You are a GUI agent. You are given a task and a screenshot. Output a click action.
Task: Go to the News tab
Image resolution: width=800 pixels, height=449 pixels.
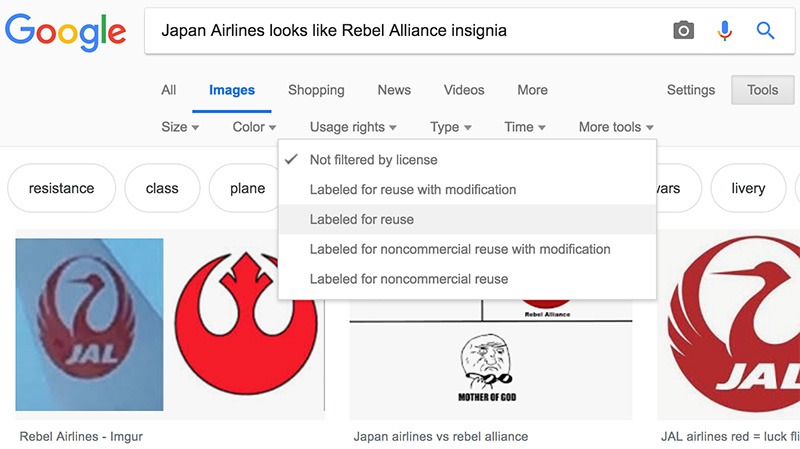tap(394, 90)
